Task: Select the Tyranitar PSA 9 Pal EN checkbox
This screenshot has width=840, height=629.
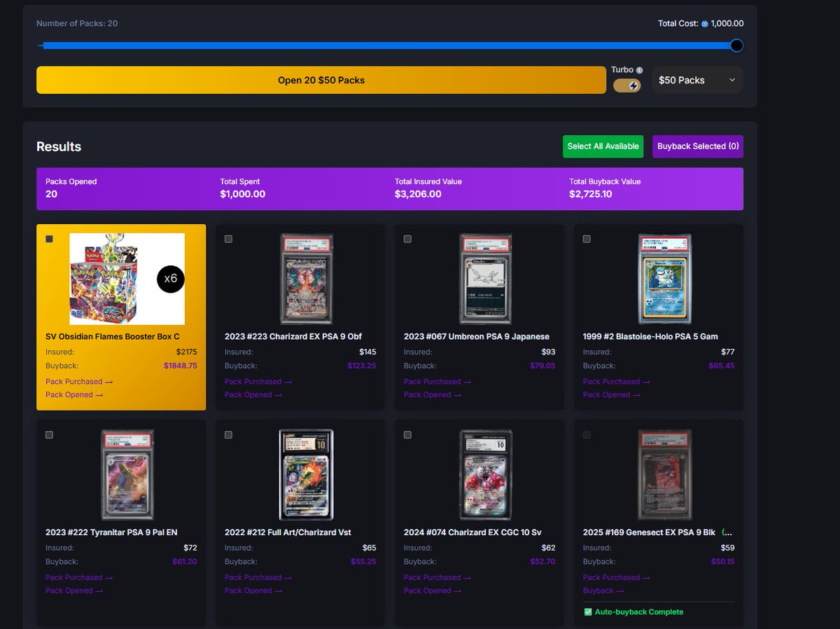Action: click(x=49, y=434)
